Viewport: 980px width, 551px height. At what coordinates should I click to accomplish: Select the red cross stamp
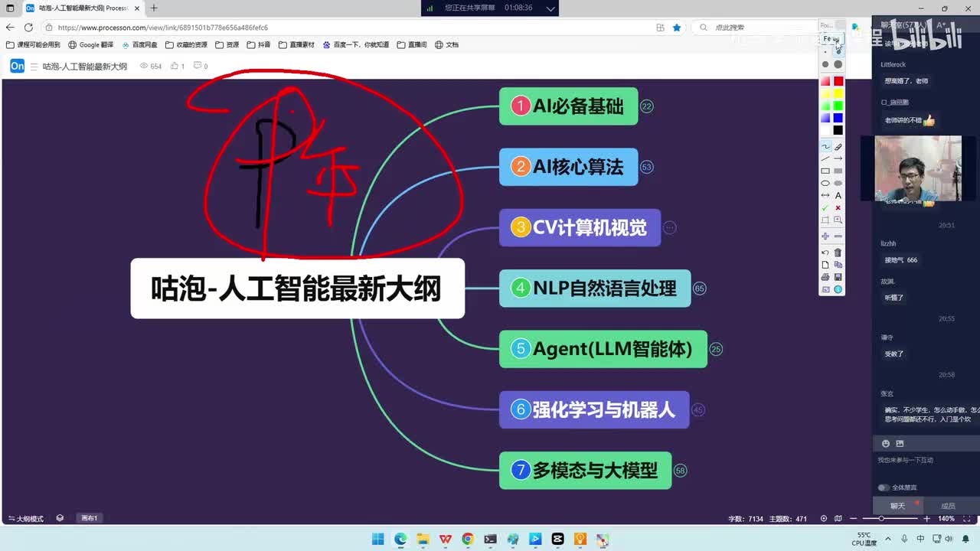(838, 207)
